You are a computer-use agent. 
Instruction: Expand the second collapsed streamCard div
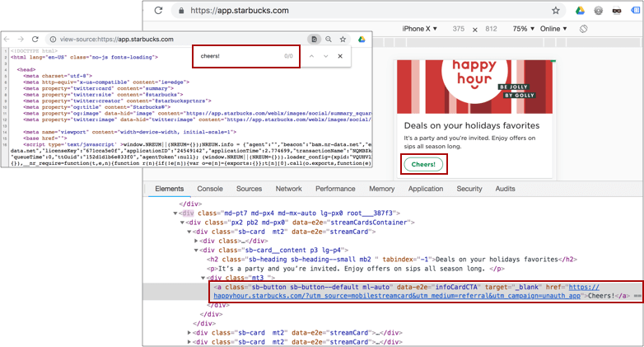pos(189,333)
